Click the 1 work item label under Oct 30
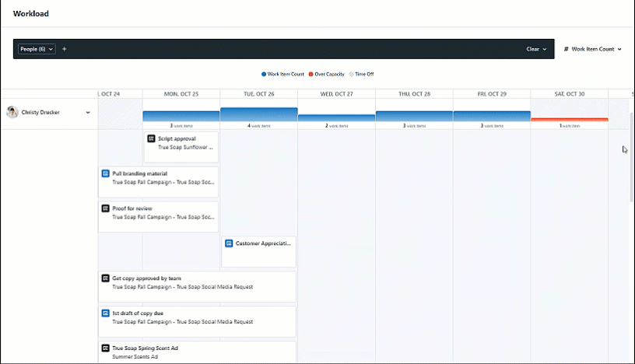635x364 pixels. pyautogui.click(x=570, y=126)
